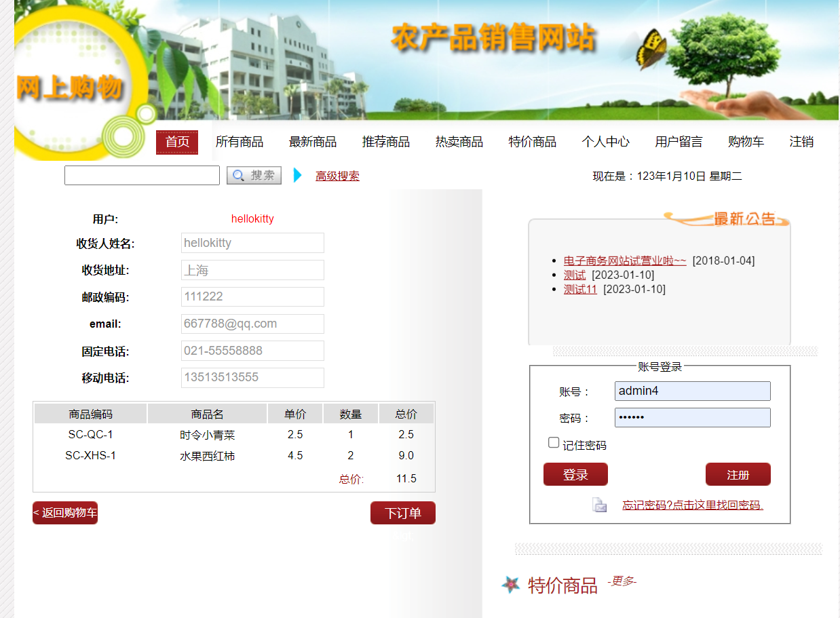Click the 返回购物车 button
Viewport: 840px width, 618px height.
pyautogui.click(x=65, y=513)
